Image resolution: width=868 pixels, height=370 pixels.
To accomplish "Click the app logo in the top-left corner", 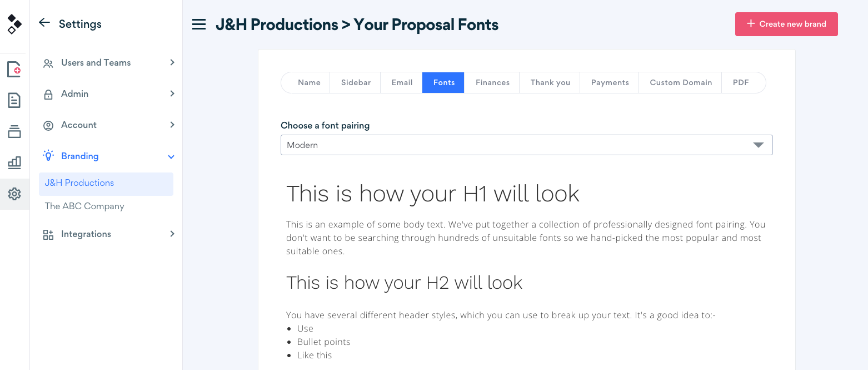I will click(x=14, y=23).
